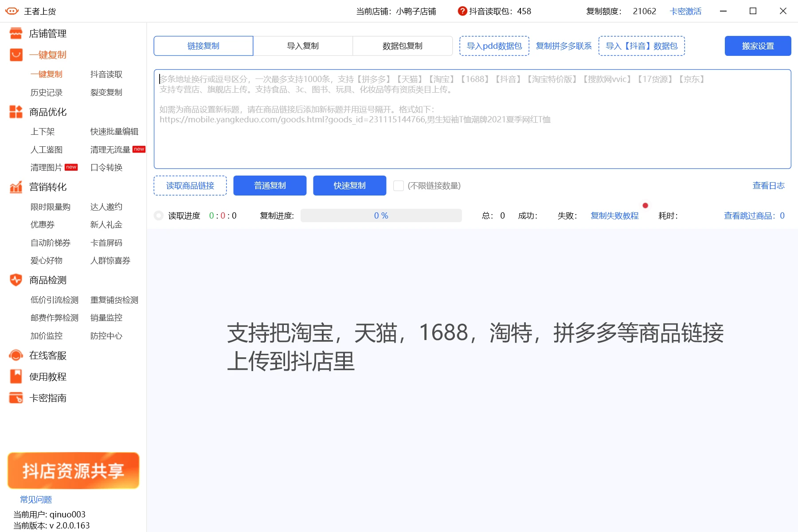The image size is (798, 532).
Task: Open 一键复制 section in sidebar
Action: 48,55
